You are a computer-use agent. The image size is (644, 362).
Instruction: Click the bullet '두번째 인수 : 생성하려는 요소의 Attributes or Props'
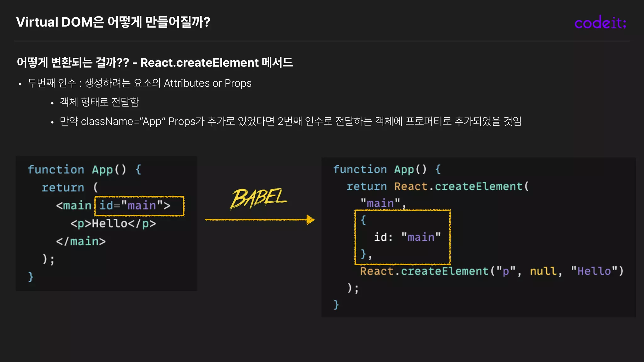coord(140,83)
